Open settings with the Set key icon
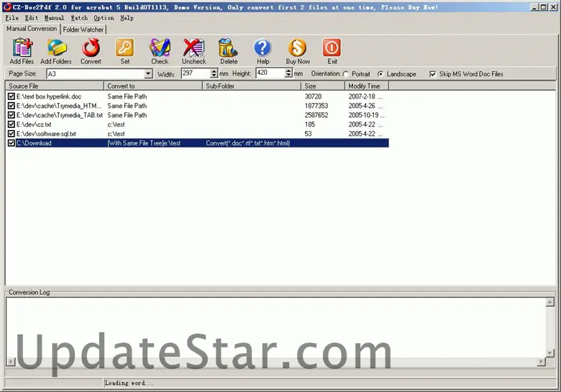 (x=125, y=48)
